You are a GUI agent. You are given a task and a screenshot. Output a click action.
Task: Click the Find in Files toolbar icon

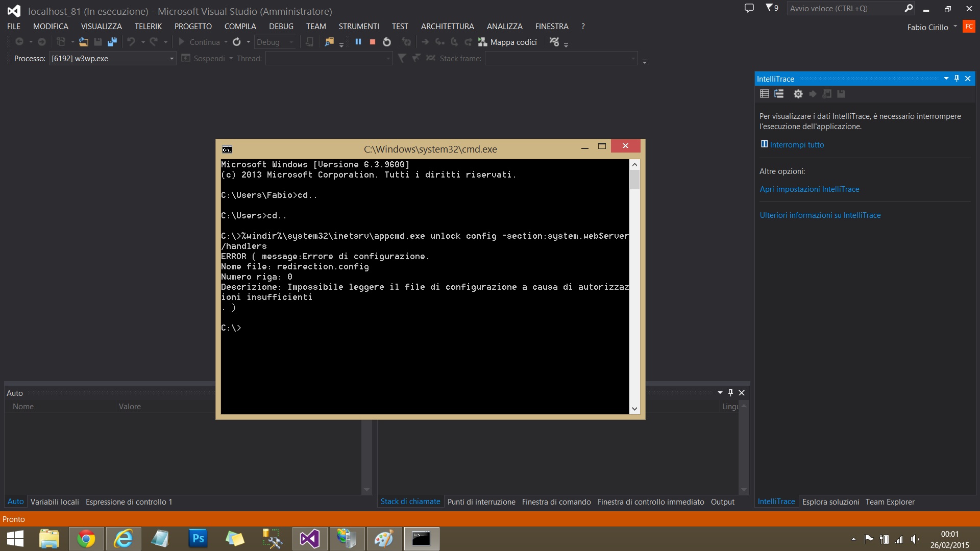click(x=329, y=42)
